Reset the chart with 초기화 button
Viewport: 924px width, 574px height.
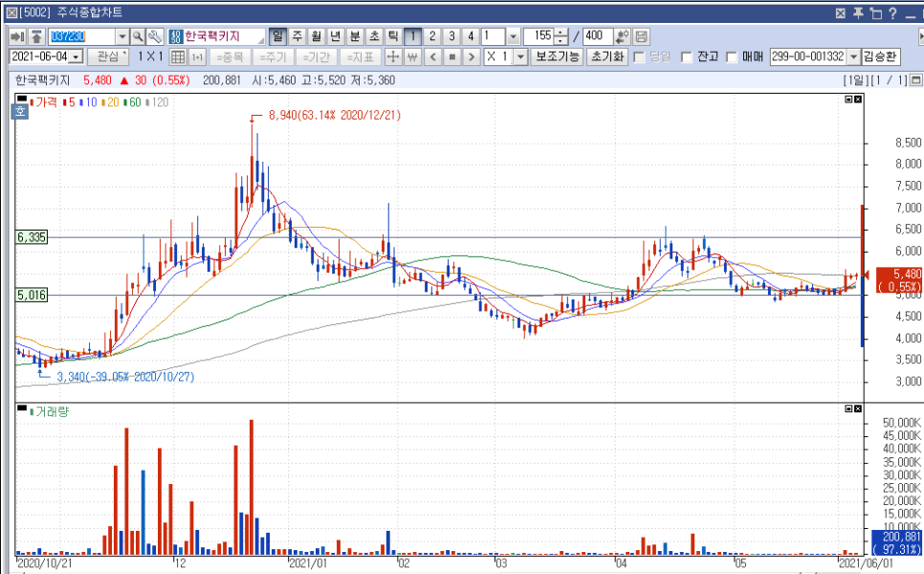(x=607, y=57)
